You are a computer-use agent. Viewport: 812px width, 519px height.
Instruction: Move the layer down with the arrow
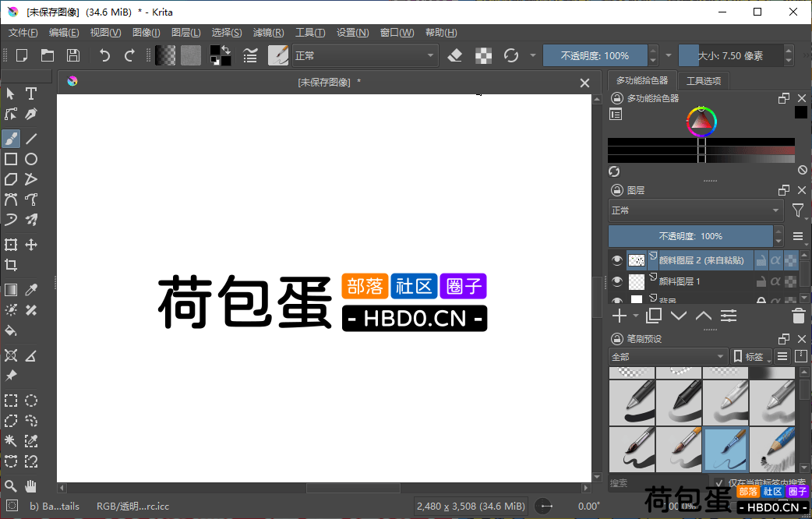(x=679, y=316)
